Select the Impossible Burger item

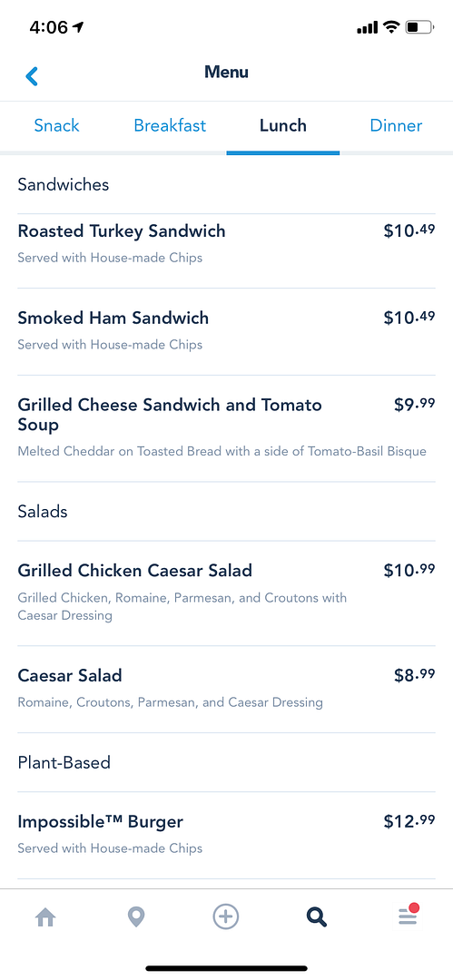227,835
